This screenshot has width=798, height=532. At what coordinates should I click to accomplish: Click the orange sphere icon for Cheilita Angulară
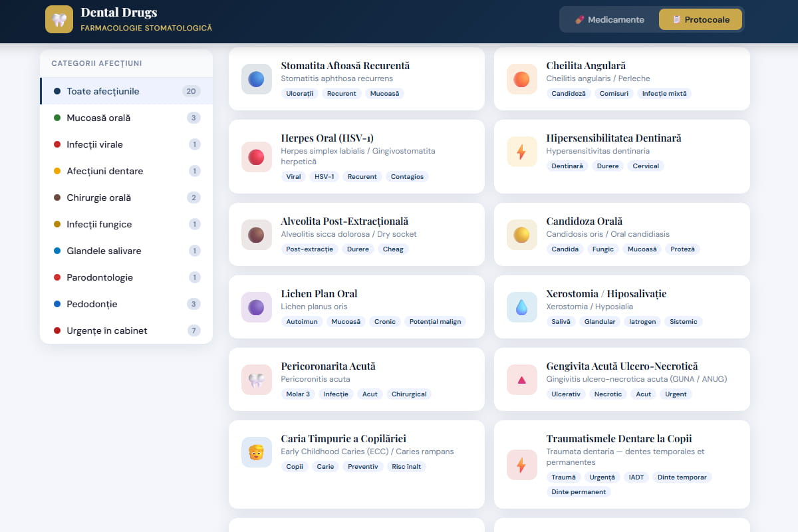(x=521, y=79)
